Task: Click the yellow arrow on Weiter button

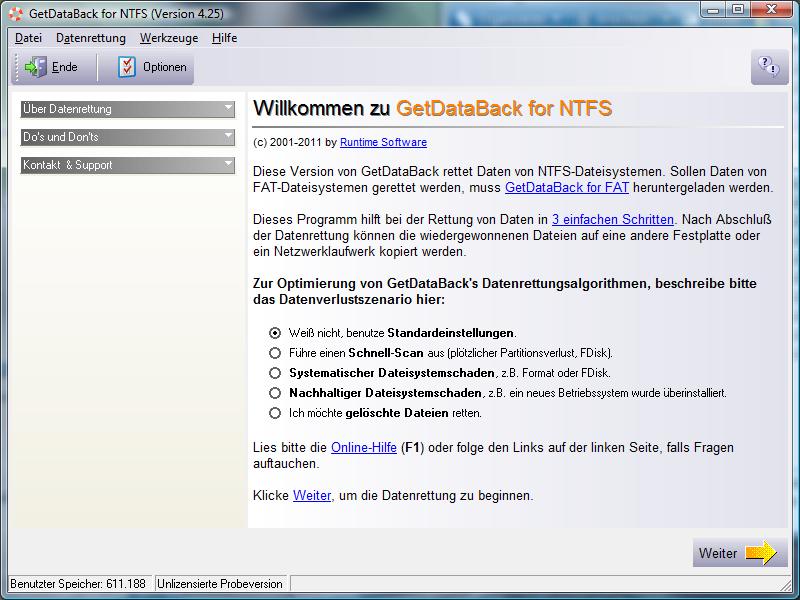Action: tap(761, 553)
